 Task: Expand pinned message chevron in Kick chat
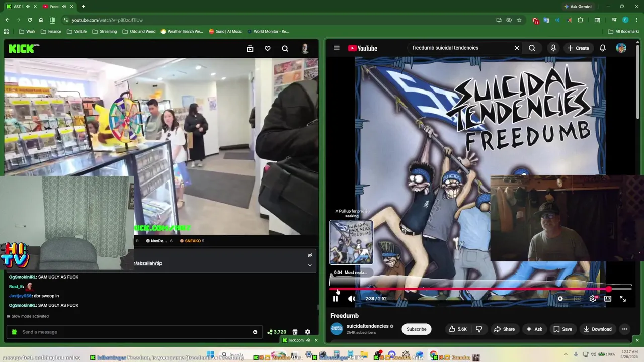coord(310,265)
